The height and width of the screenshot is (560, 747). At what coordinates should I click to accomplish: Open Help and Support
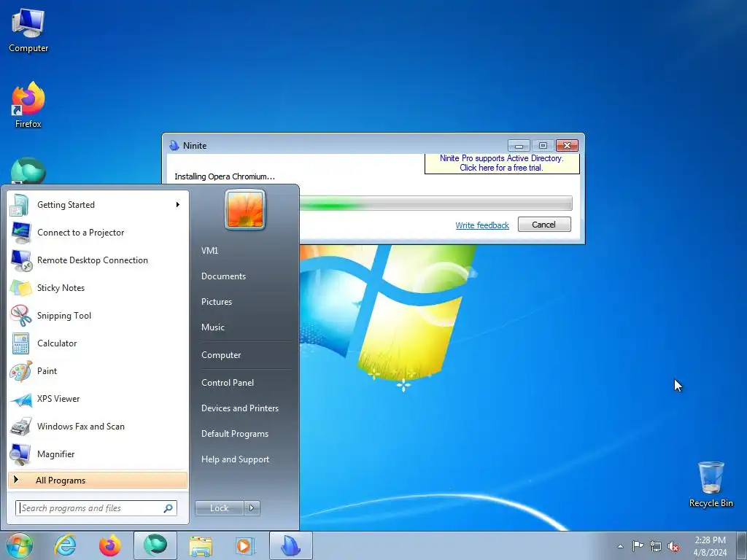(x=235, y=459)
